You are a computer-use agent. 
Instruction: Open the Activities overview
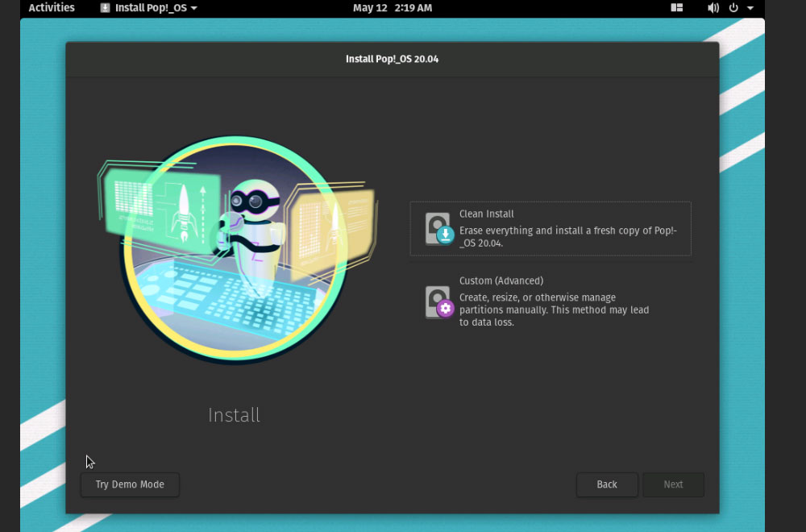click(x=52, y=8)
